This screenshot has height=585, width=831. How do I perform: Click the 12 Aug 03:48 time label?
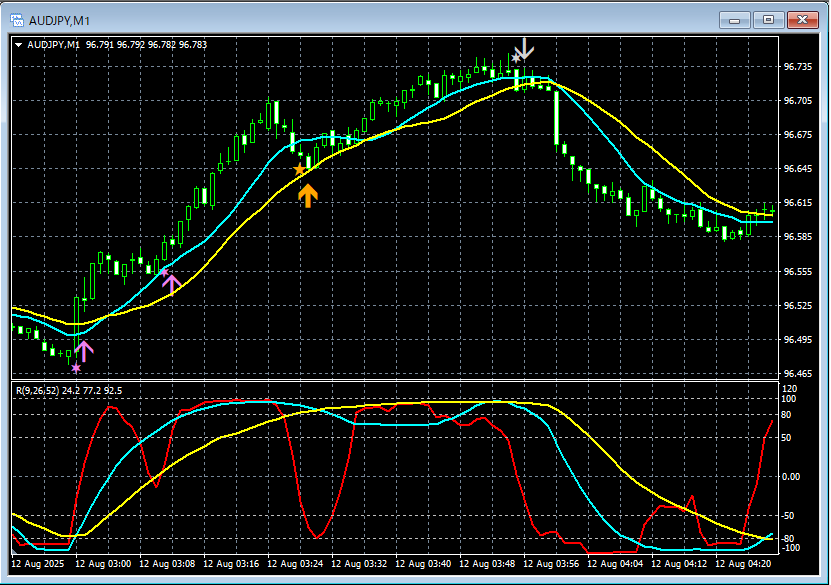point(487,564)
